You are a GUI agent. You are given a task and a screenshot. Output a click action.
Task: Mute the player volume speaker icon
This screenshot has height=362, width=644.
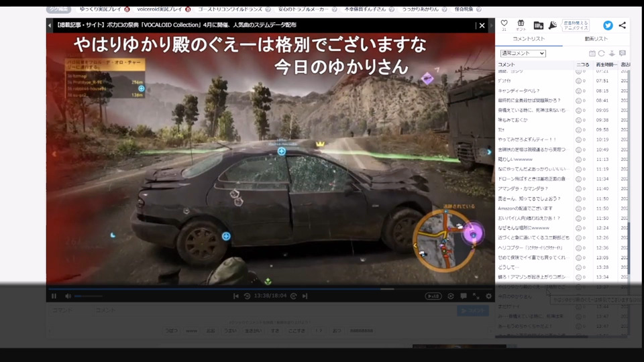68,296
